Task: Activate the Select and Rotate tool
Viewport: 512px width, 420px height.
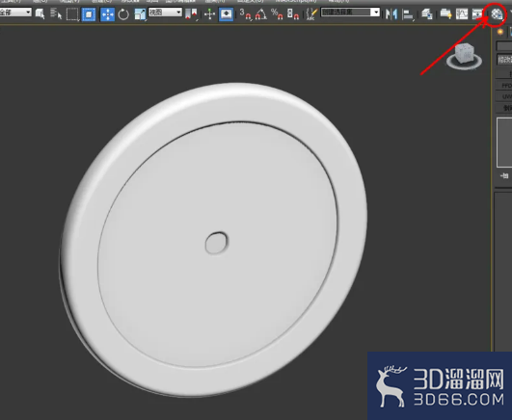Action: tap(123, 14)
